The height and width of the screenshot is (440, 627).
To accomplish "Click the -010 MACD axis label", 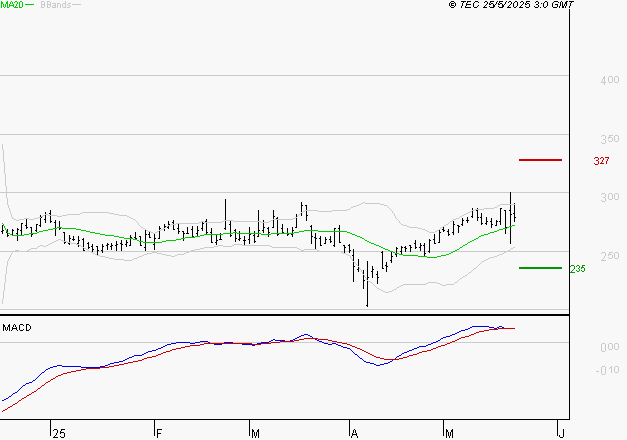I will [x=607, y=370].
